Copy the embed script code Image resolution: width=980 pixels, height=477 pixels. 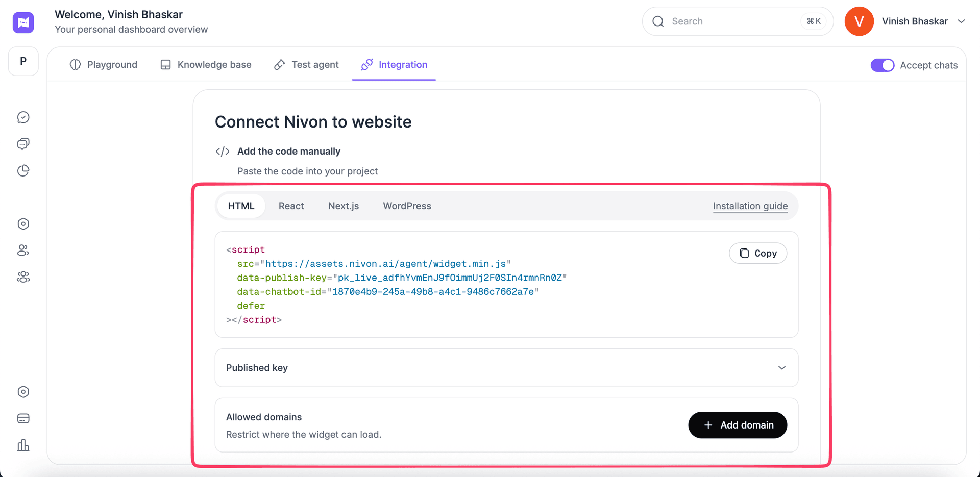pos(758,254)
